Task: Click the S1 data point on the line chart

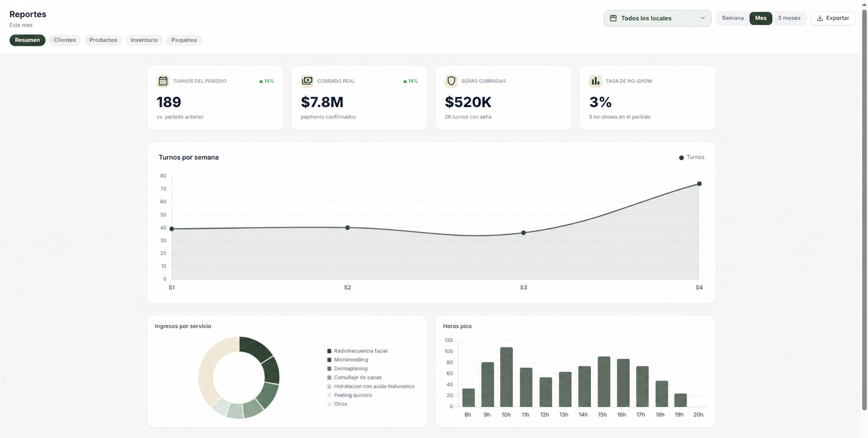Action: click(x=172, y=229)
